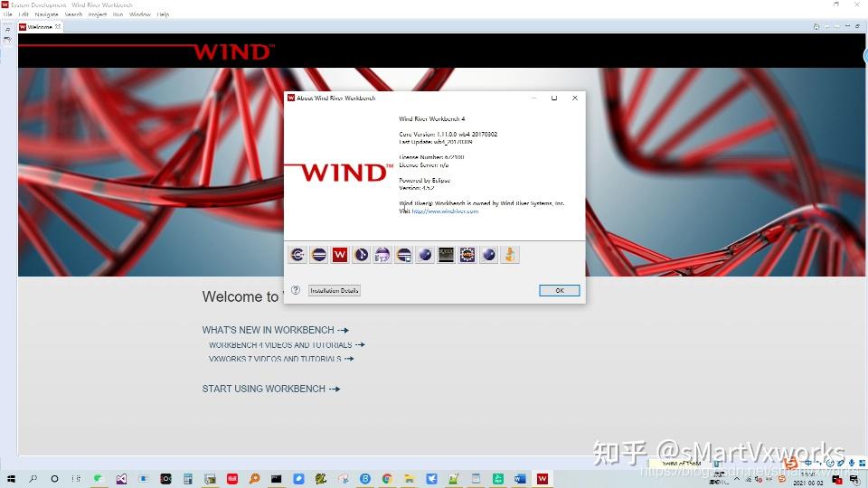Open the calculator icon on taskbar
Screen dimensions: 868x488
[188, 479]
